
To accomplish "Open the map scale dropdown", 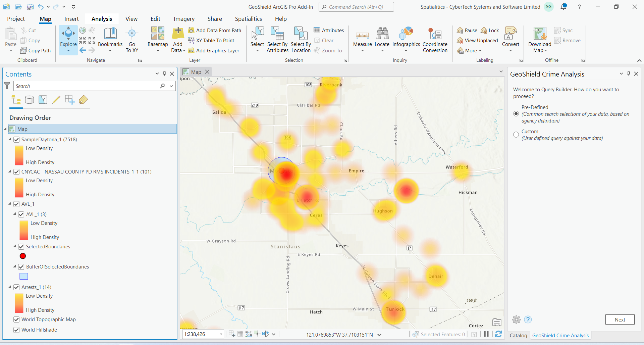I will pos(221,334).
